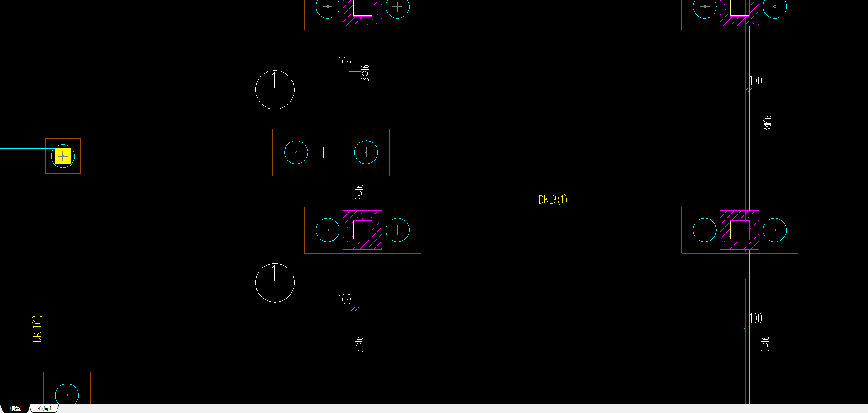Select the lower section marker circle 1
Image resolution: width=868 pixels, height=413 pixels.
click(275, 283)
